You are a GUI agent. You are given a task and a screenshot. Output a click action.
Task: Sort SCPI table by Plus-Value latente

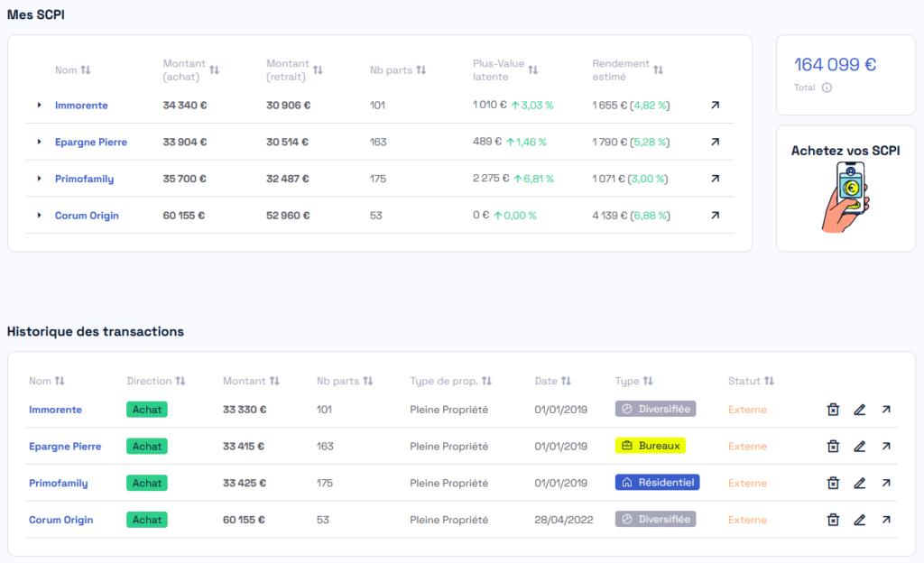point(532,70)
